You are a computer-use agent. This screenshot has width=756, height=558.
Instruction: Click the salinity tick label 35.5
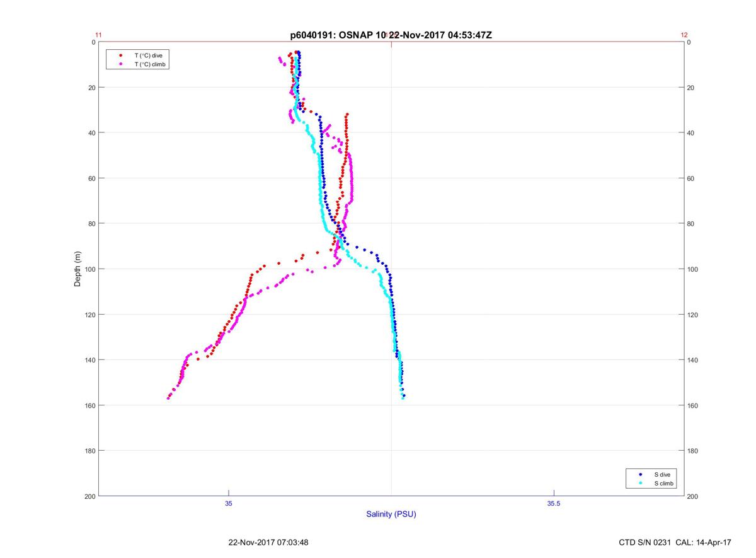[553, 503]
